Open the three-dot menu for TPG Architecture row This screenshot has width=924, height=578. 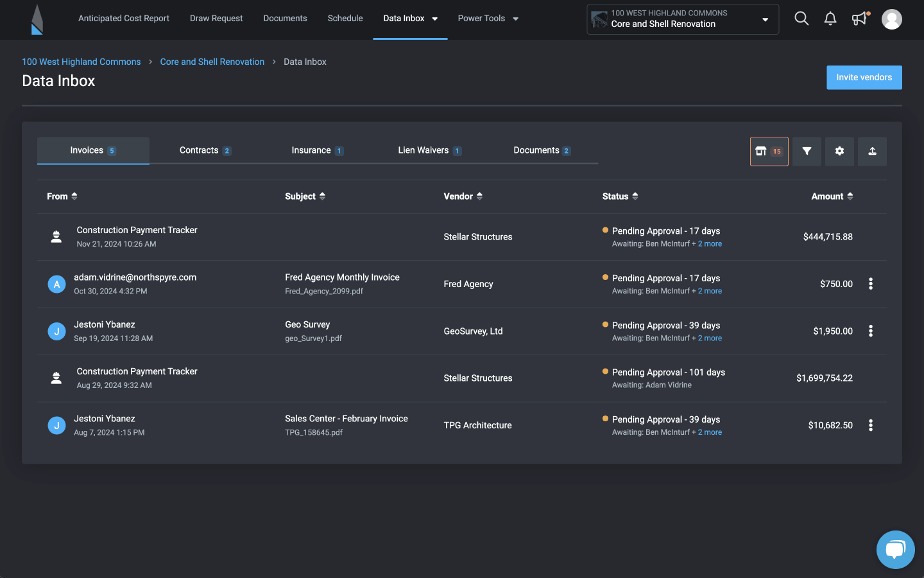point(871,425)
